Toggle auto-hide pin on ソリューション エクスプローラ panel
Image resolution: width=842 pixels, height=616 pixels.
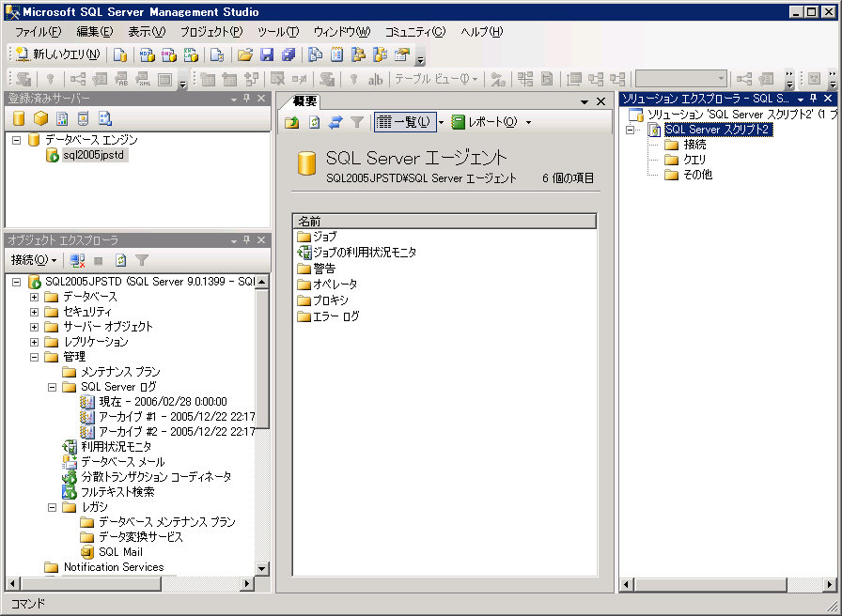point(814,99)
